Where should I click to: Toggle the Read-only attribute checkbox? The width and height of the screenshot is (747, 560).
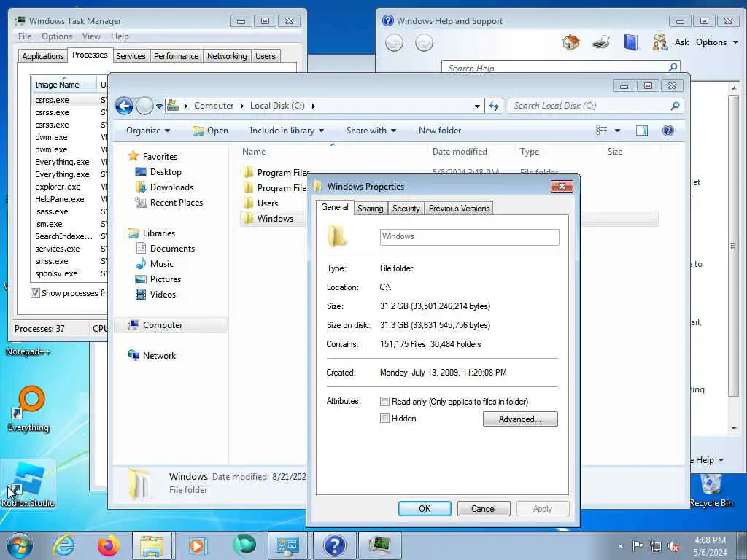pos(384,402)
